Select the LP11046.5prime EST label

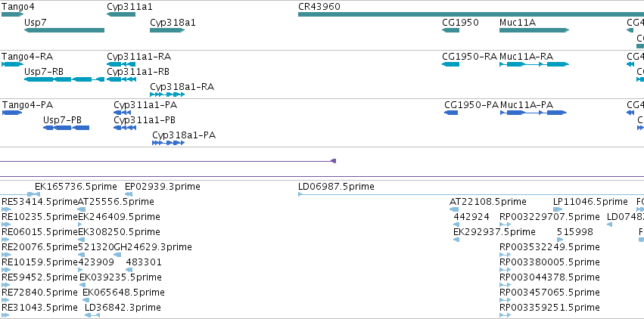pos(590,202)
